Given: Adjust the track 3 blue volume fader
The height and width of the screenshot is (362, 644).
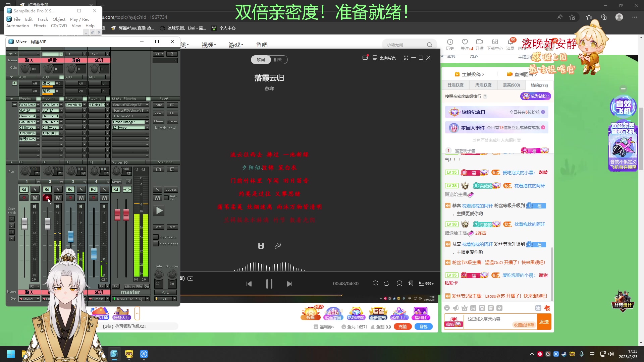Looking at the screenshot, I should pos(71,237).
